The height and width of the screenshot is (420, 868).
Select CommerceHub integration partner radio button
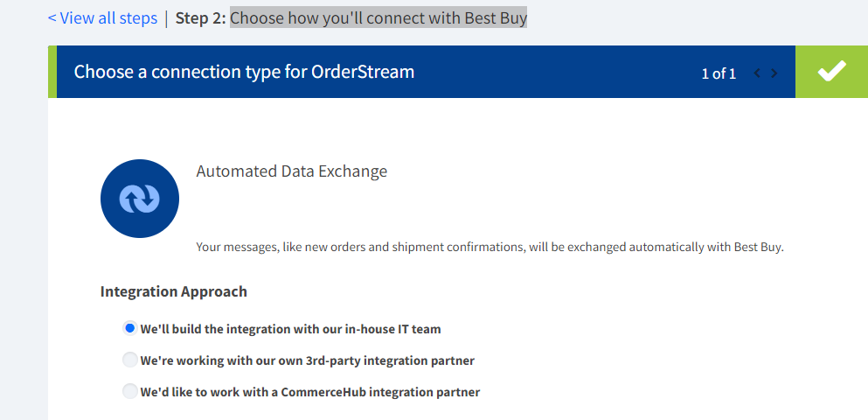[x=130, y=391]
